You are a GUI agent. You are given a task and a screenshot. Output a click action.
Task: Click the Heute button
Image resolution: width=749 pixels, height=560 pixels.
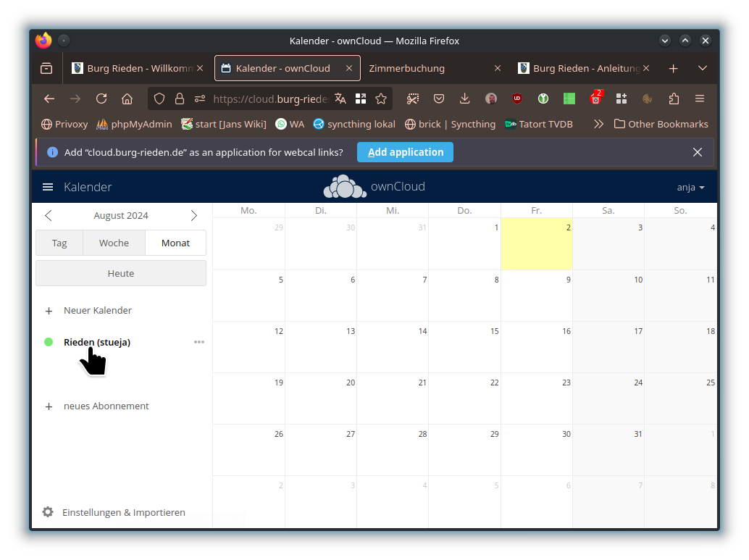tap(121, 273)
